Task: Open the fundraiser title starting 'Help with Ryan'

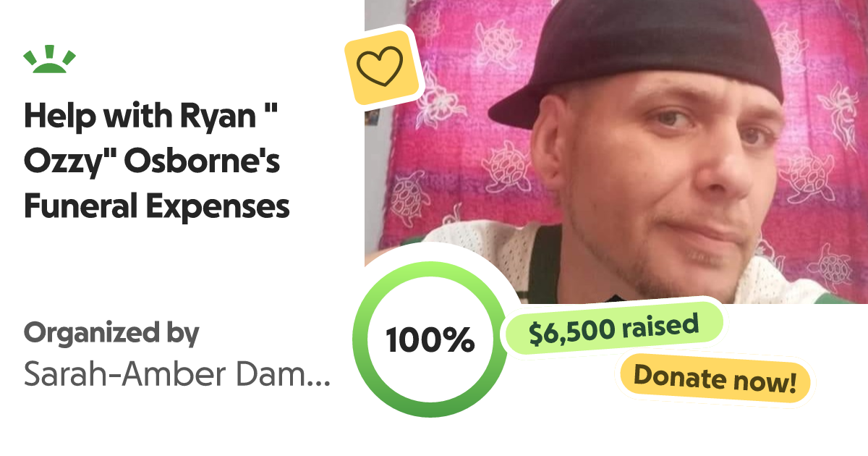Action: [x=157, y=161]
